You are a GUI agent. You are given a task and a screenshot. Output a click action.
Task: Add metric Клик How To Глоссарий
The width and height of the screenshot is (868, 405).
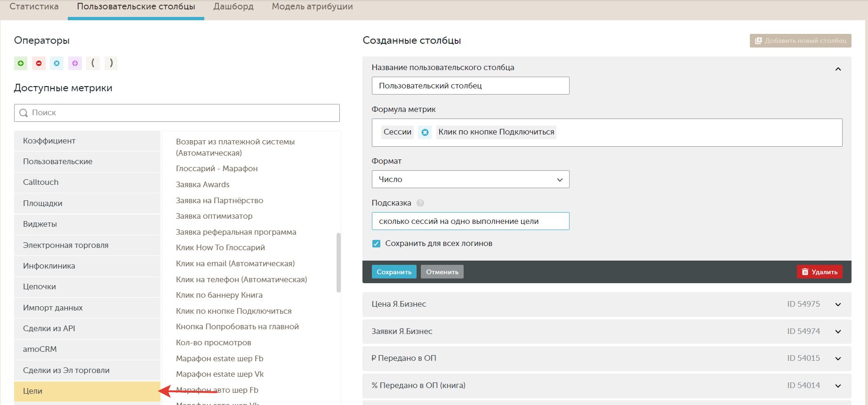pos(220,247)
